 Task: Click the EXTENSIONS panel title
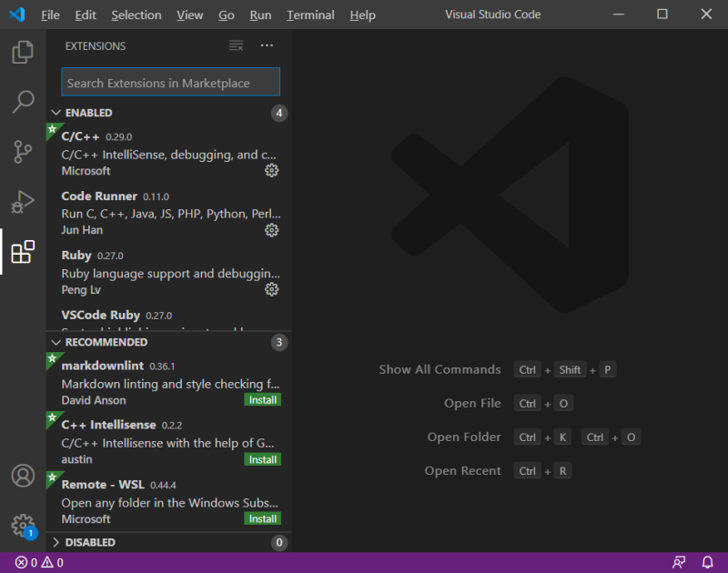96,46
